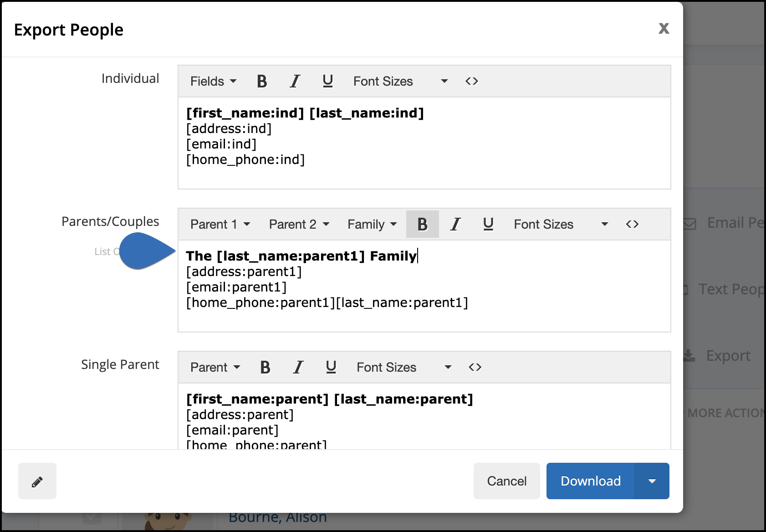766x532 pixels.
Task: Click the Cancel button
Action: coord(507,481)
